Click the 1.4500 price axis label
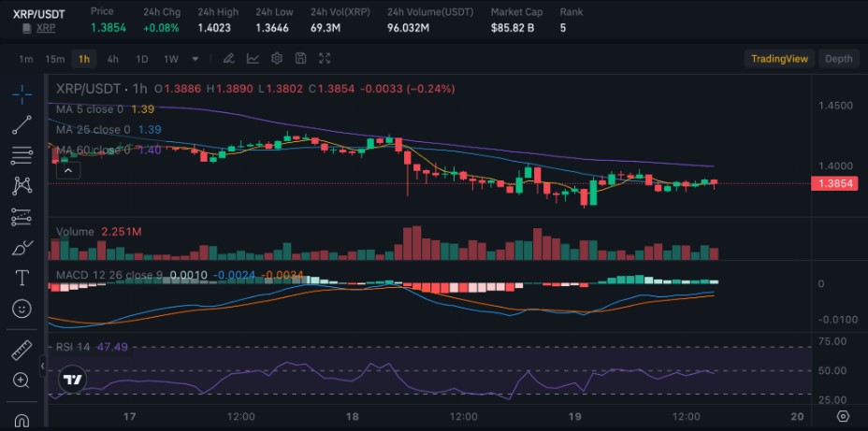Screen dimensions: 868x431 click(835, 105)
